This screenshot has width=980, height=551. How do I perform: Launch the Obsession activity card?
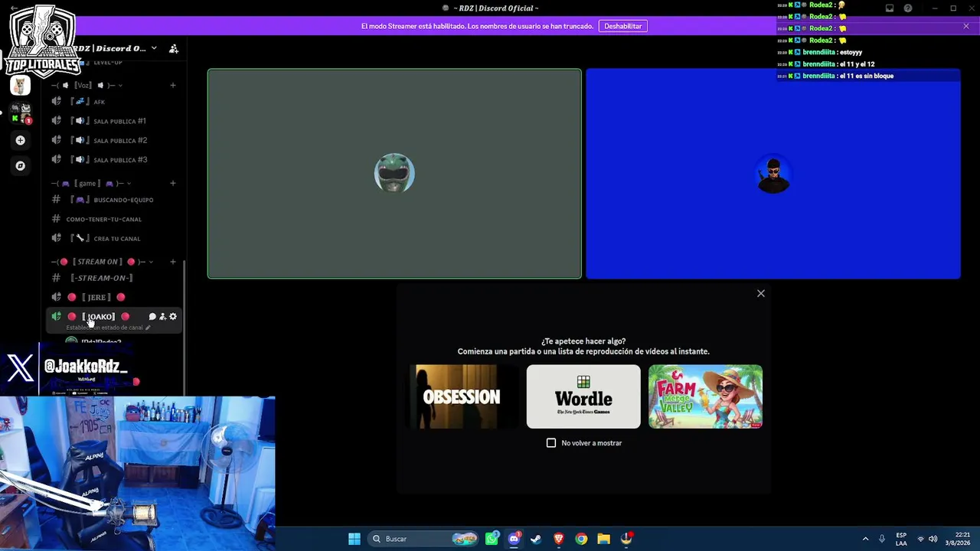(x=462, y=396)
